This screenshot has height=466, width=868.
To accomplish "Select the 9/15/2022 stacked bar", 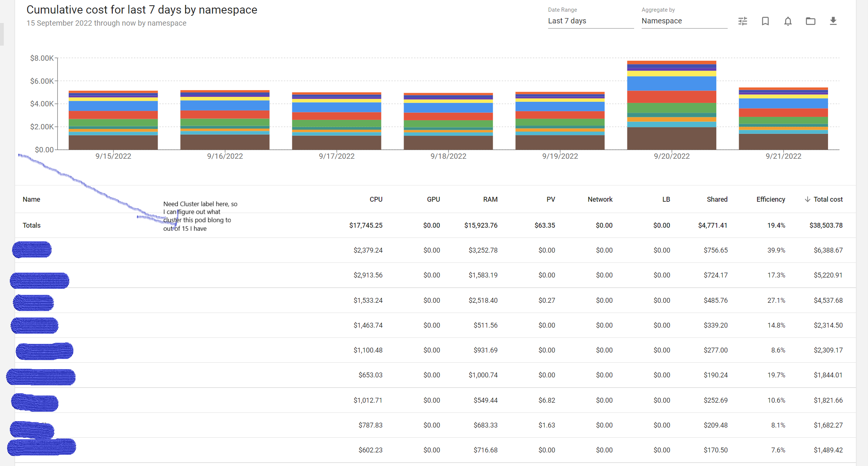I will point(113,121).
